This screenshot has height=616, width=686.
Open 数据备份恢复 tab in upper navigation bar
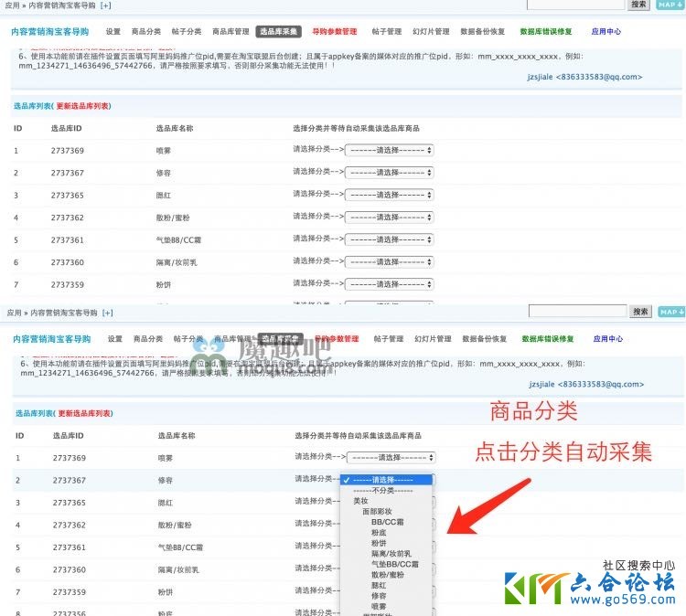pos(483,31)
